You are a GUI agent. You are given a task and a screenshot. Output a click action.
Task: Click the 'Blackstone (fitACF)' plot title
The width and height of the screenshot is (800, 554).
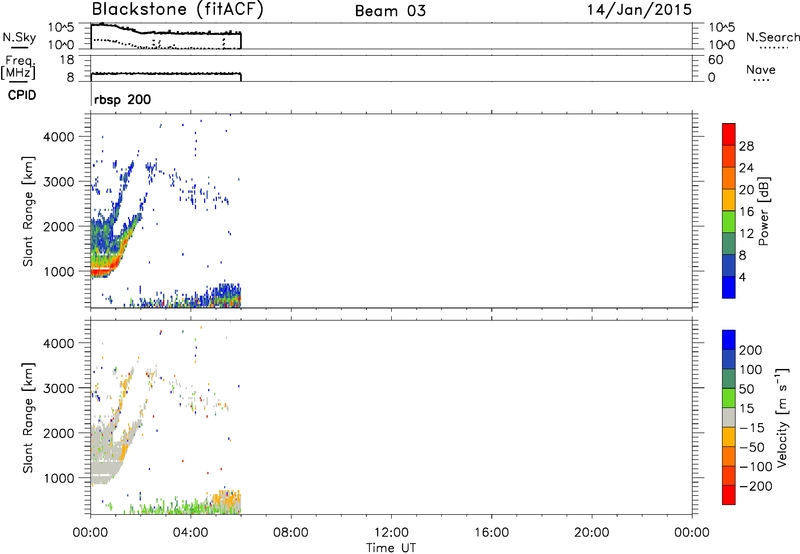pyautogui.click(x=177, y=10)
